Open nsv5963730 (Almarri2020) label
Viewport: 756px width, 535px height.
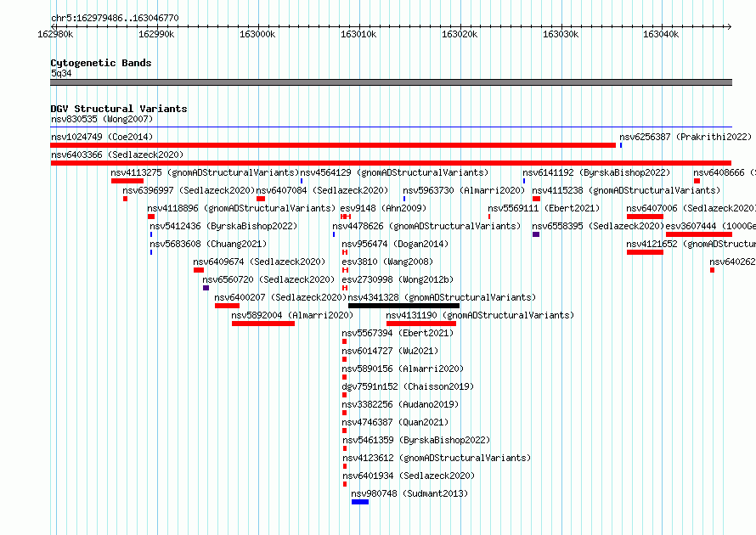tap(464, 190)
